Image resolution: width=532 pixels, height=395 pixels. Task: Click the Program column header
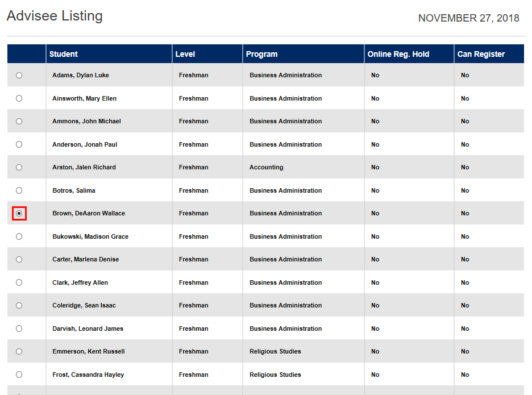[x=259, y=53]
